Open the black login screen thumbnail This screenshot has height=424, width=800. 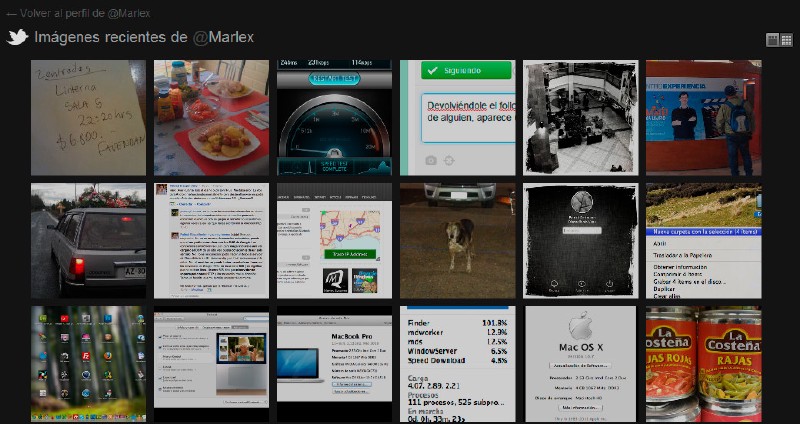point(581,241)
